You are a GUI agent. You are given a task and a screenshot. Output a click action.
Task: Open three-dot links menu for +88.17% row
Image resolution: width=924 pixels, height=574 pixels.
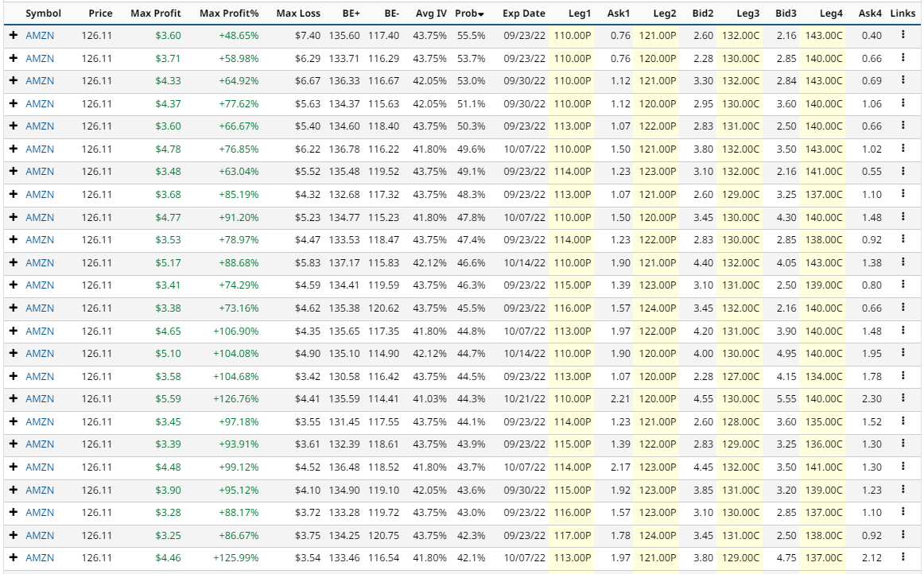[x=903, y=512]
